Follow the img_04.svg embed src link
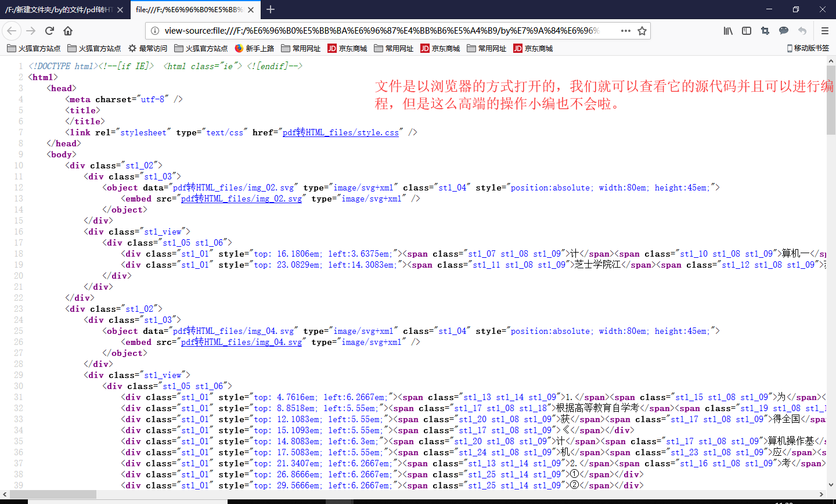 tap(242, 342)
